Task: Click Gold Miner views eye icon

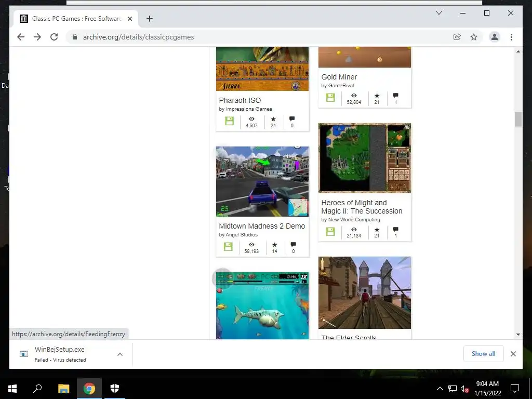Action: (x=354, y=96)
